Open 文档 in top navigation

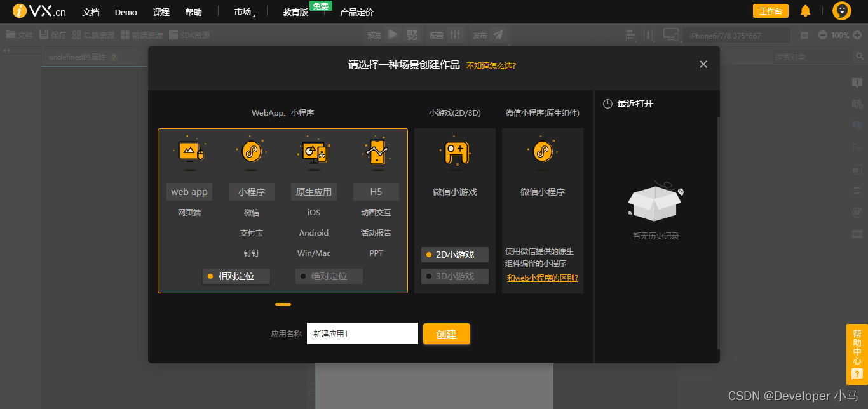coord(91,12)
